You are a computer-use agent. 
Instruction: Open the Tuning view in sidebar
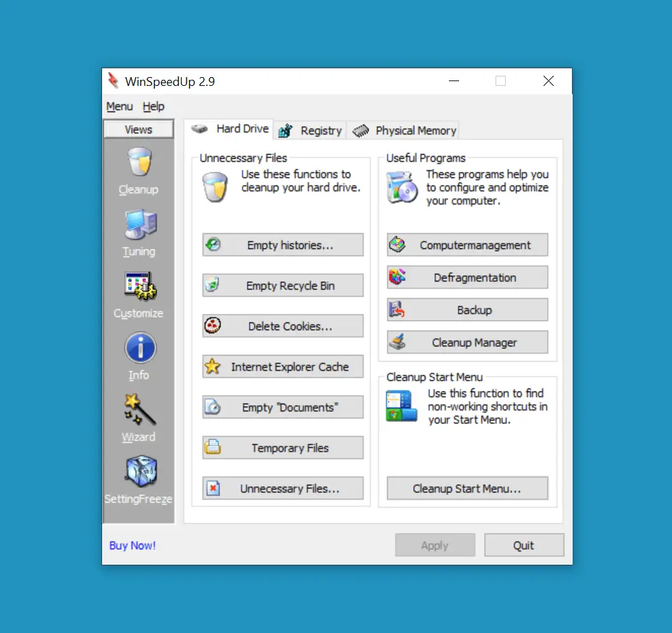click(x=139, y=233)
